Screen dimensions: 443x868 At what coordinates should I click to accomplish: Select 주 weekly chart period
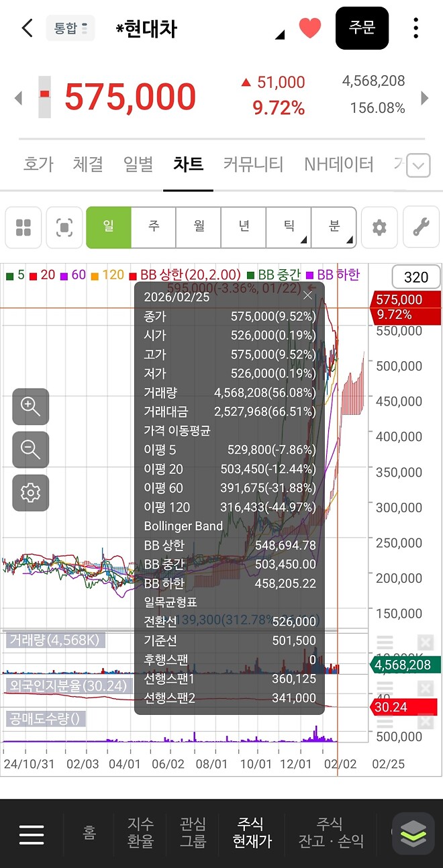click(154, 228)
